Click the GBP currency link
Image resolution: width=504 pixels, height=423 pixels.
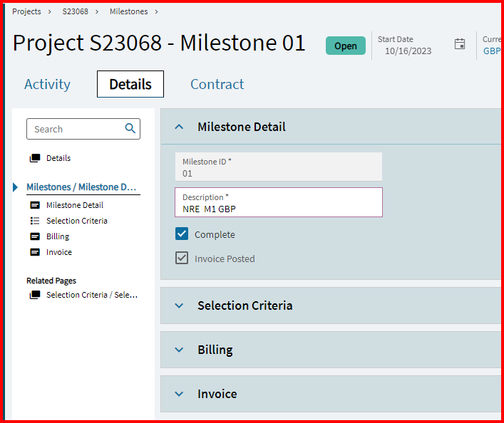491,51
